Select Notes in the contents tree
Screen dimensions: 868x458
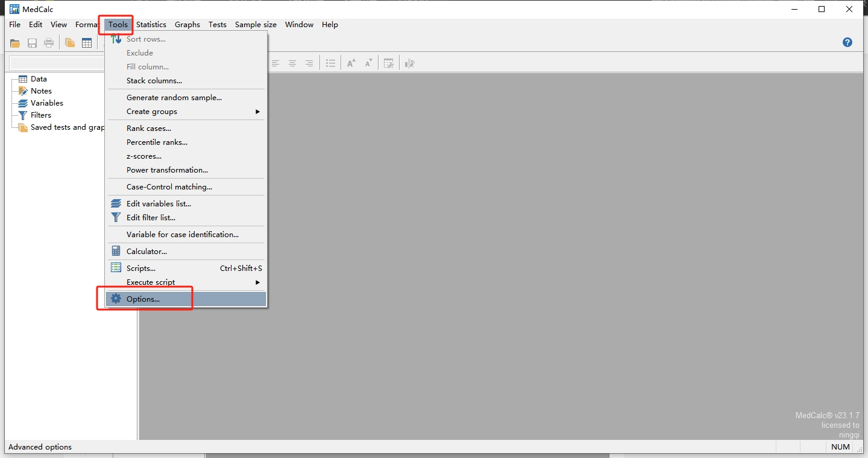coord(41,91)
